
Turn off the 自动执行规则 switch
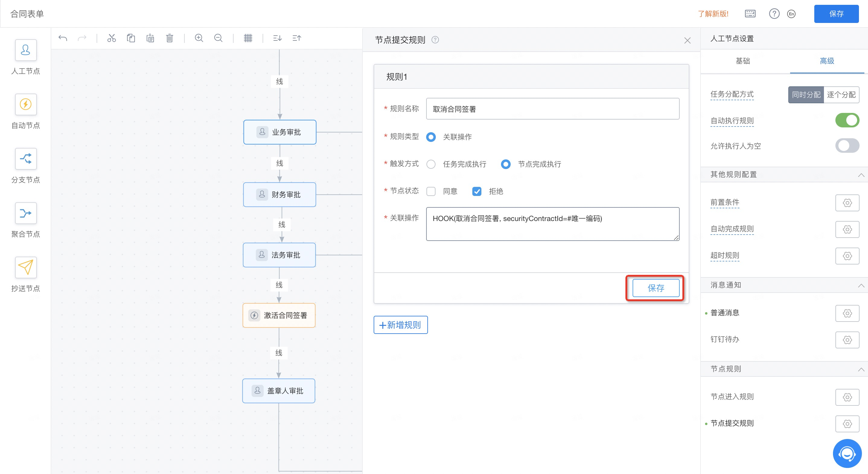coord(847,120)
